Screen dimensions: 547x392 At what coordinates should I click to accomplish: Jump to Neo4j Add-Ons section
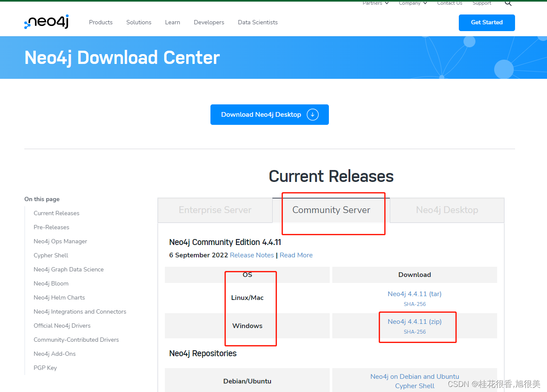tap(55, 354)
